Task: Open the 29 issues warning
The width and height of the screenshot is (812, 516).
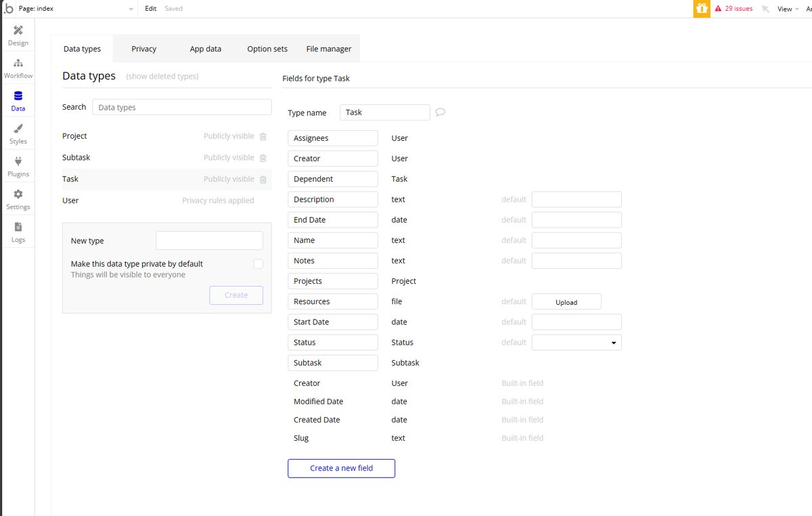Action: (734, 9)
